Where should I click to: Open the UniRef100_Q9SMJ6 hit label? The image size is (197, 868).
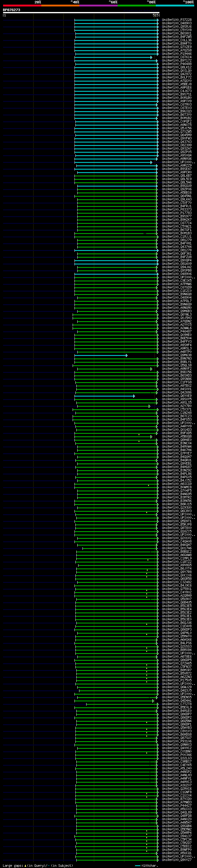point(177,27)
